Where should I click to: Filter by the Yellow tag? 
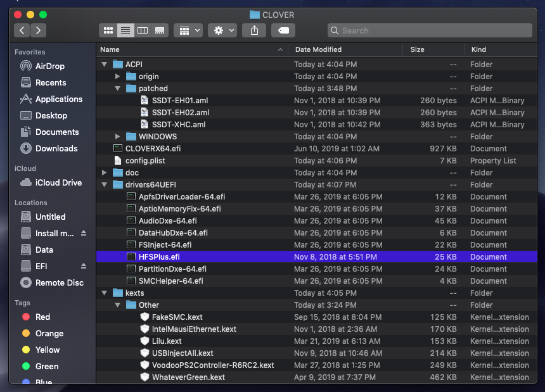(48, 350)
